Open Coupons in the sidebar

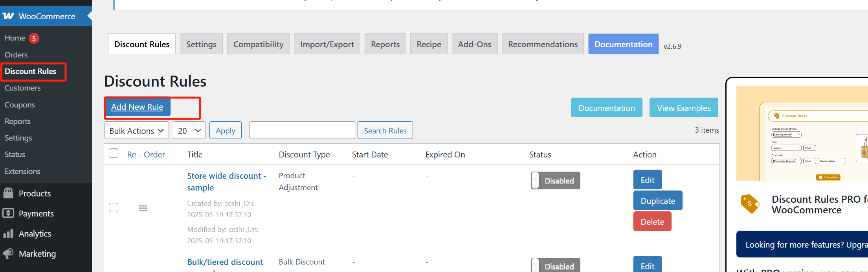click(x=20, y=105)
